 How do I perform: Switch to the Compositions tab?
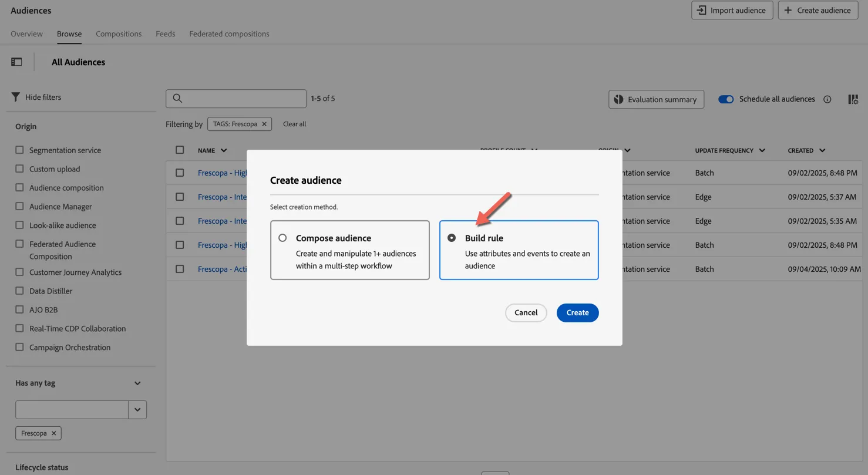(119, 33)
